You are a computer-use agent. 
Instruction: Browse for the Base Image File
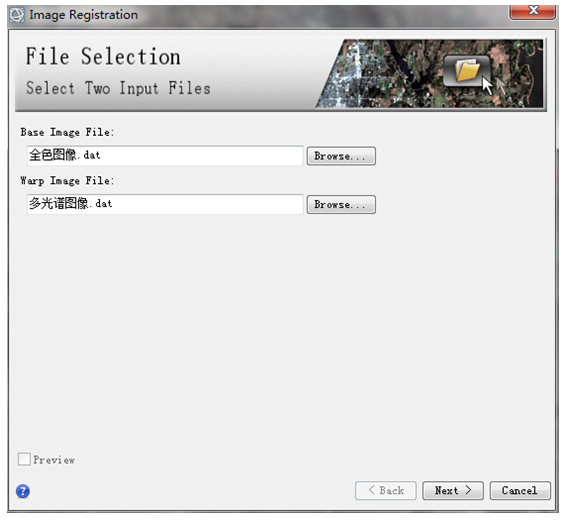pyautogui.click(x=341, y=156)
